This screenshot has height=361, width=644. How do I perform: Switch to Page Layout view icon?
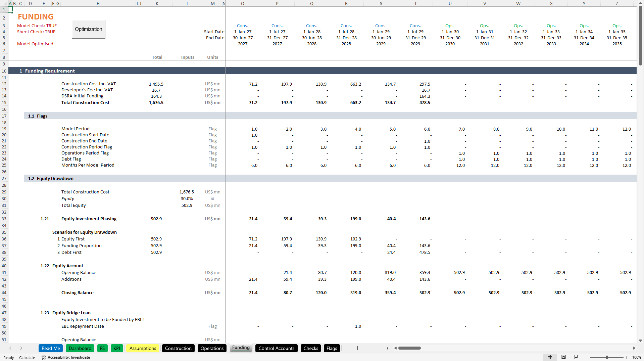[563, 357]
